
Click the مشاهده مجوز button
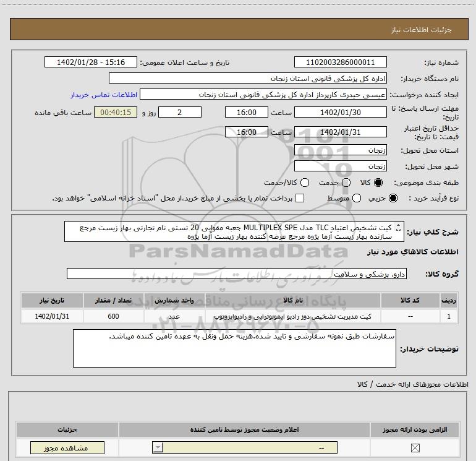[x=67, y=447]
